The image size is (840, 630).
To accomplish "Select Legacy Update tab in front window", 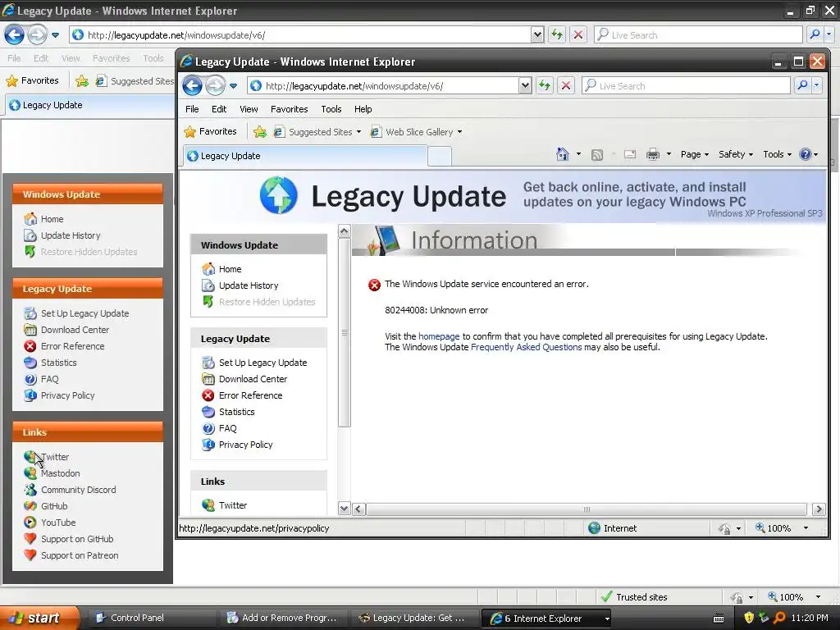I will tap(305, 156).
